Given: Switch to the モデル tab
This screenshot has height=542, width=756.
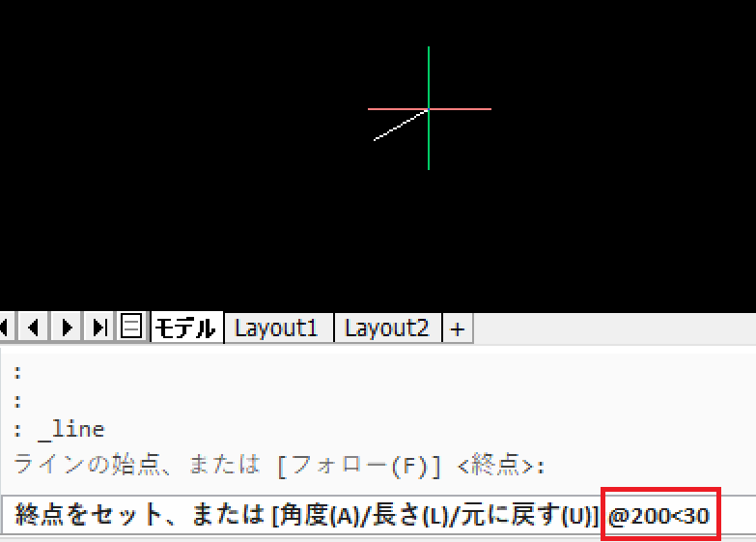Looking at the screenshot, I should pos(187,328).
